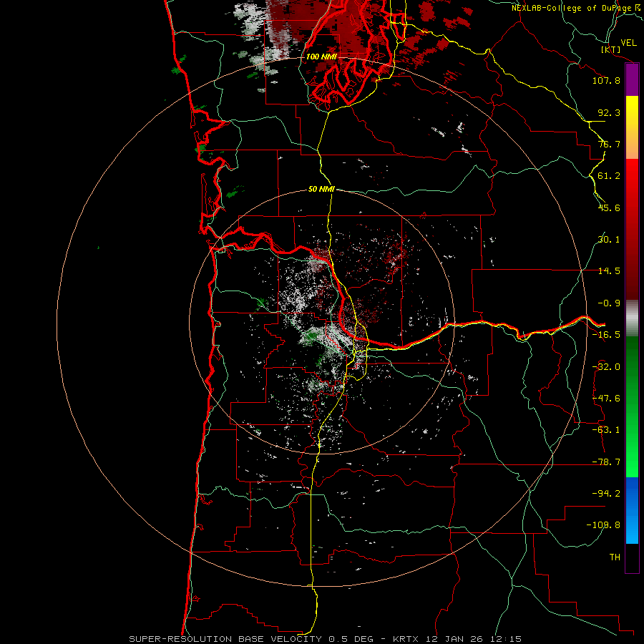
Task: Click the -32.0 legend value
Action: pyautogui.click(x=606, y=367)
